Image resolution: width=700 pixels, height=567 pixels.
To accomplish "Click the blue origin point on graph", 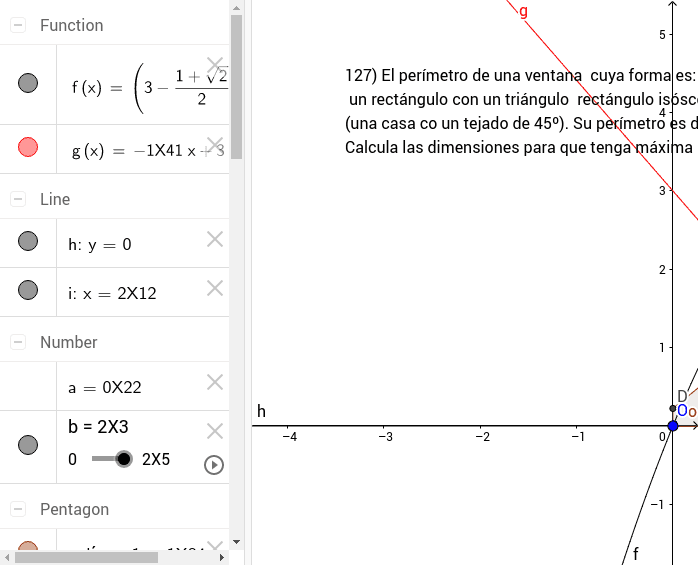I will click(x=673, y=426).
